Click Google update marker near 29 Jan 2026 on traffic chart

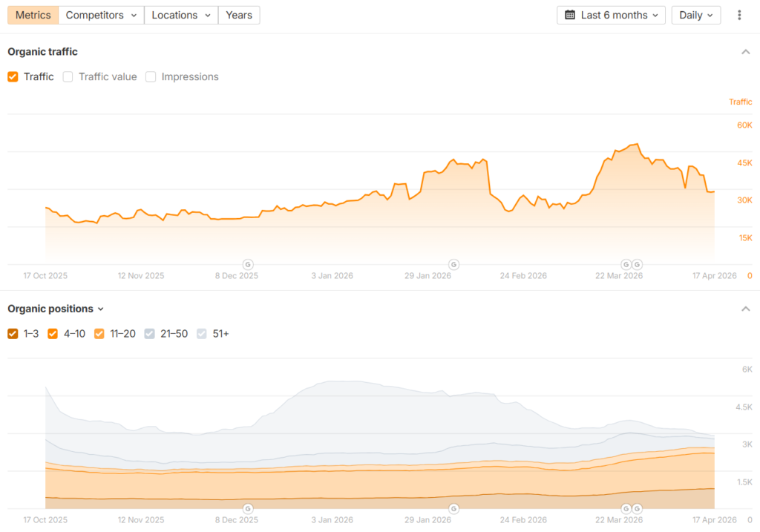[453, 264]
